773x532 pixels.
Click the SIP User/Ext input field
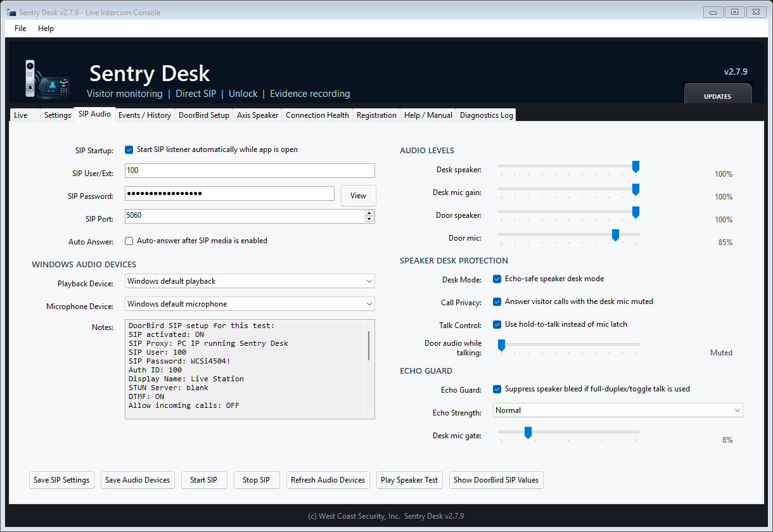click(250, 170)
